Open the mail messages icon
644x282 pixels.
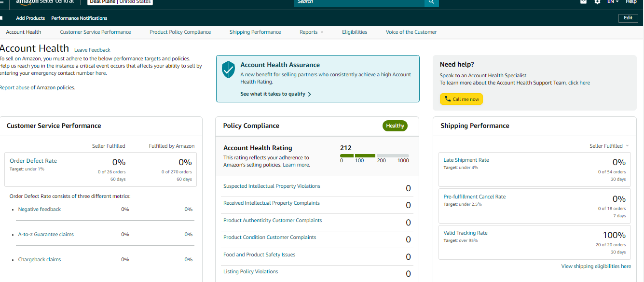click(x=583, y=2)
